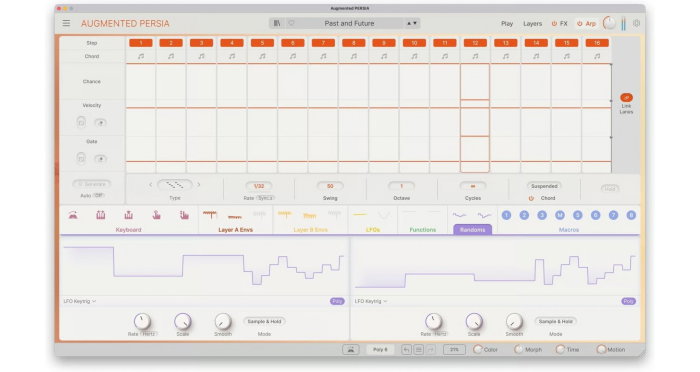
Task: Click the Gate lane dice randomize icon
Action: click(x=81, y=158)
